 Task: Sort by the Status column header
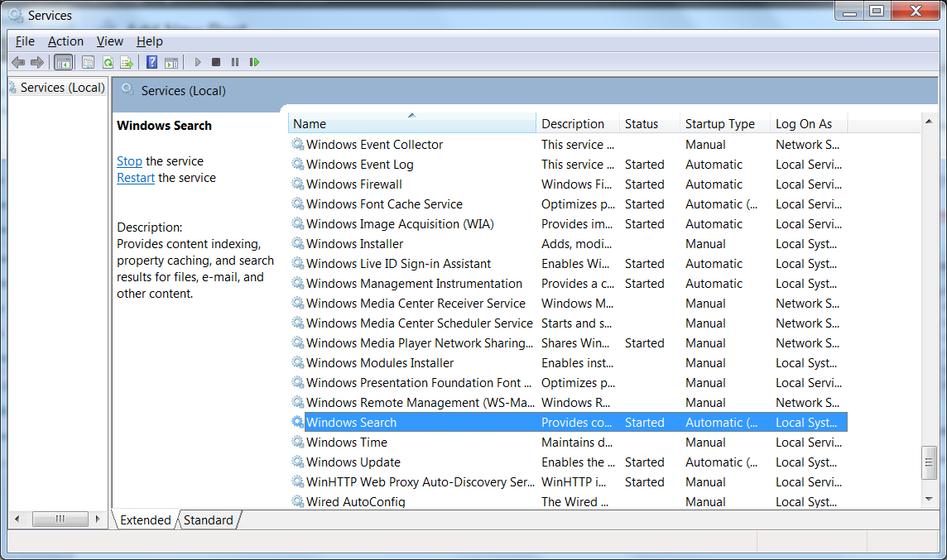[650, 124]
